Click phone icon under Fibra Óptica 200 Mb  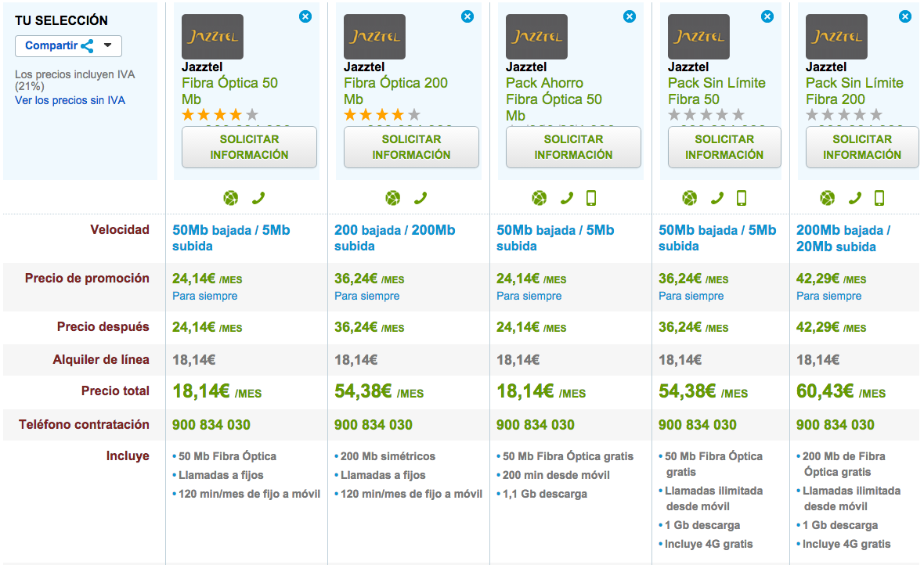[x=420, y=199]
